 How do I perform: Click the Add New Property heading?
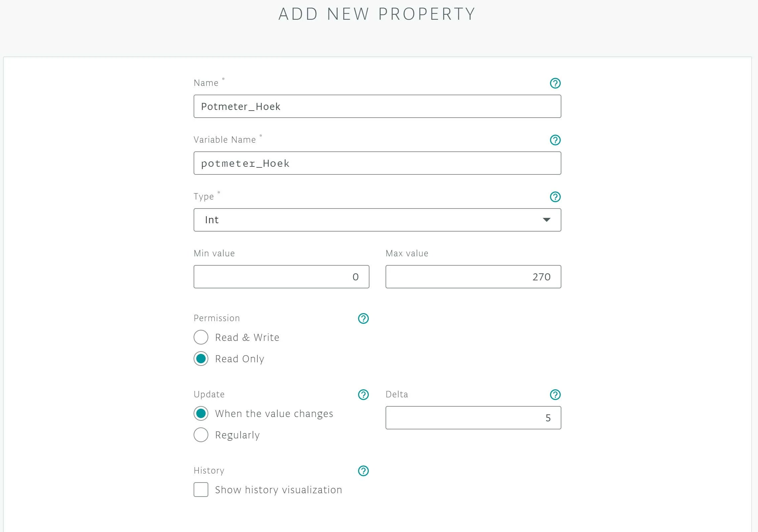point(377,14)
